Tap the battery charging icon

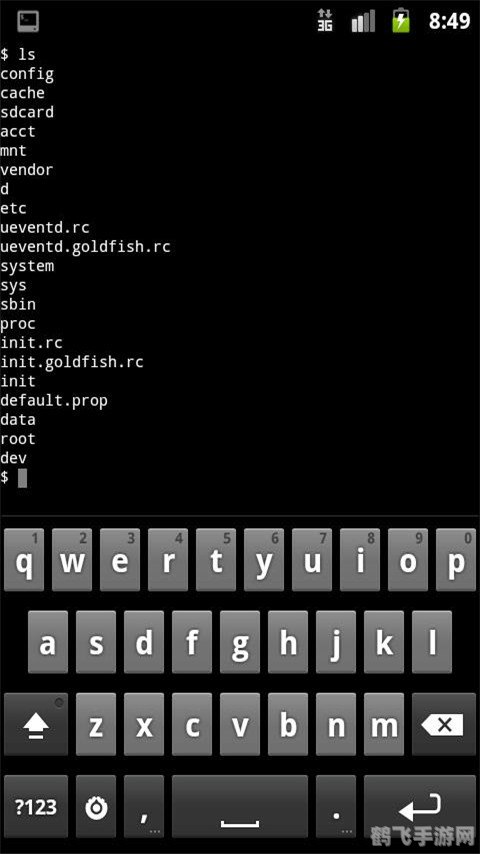401,20
